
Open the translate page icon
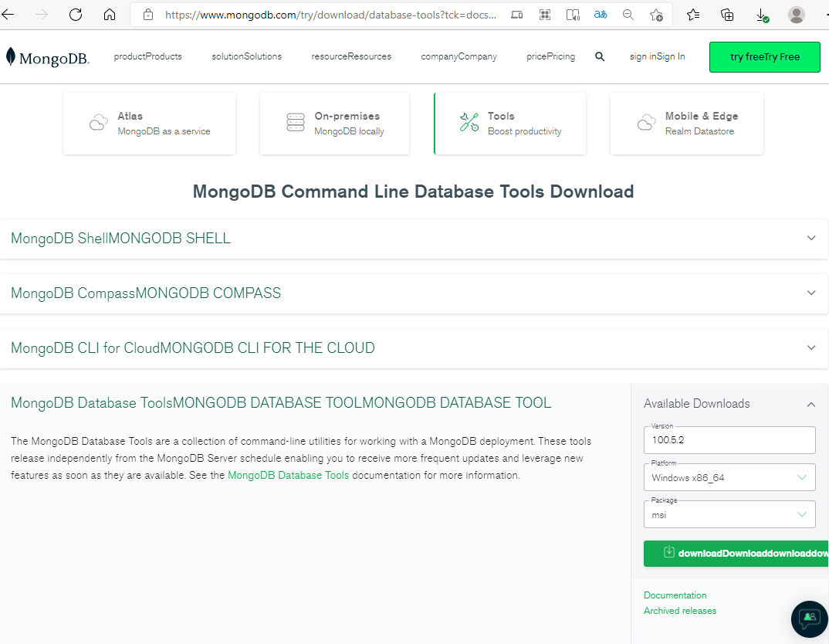(x=601, y=15)
